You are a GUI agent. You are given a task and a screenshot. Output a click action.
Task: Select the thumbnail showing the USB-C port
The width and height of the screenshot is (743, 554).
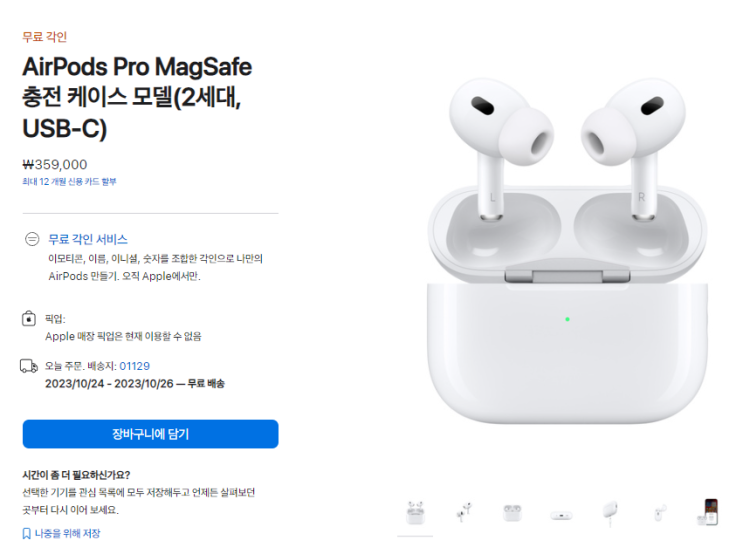point(561,515)
